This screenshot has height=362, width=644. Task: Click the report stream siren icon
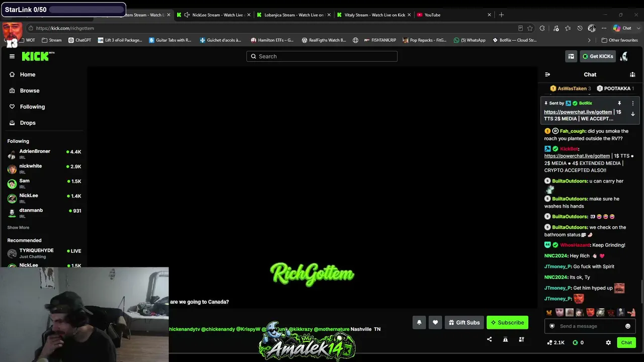(505, 339)
